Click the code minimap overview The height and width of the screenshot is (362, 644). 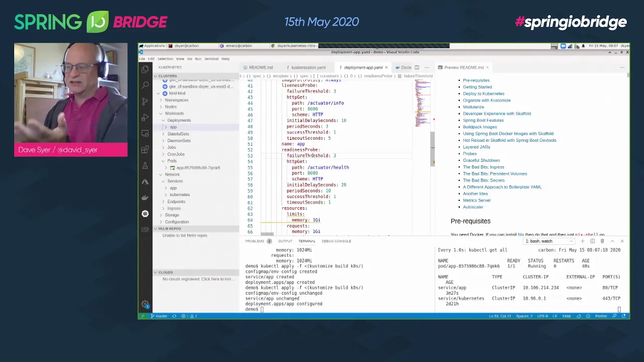pyautogui.click(x=422, y=103)
